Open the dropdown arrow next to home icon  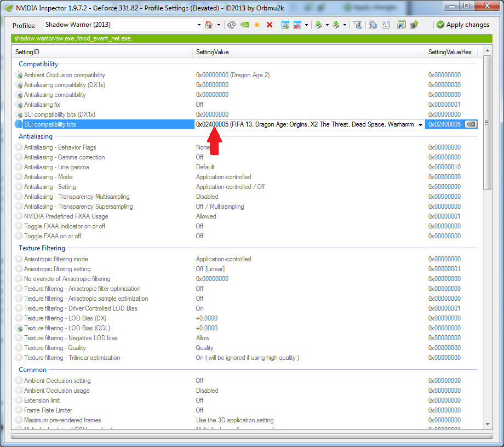[219, 25]
